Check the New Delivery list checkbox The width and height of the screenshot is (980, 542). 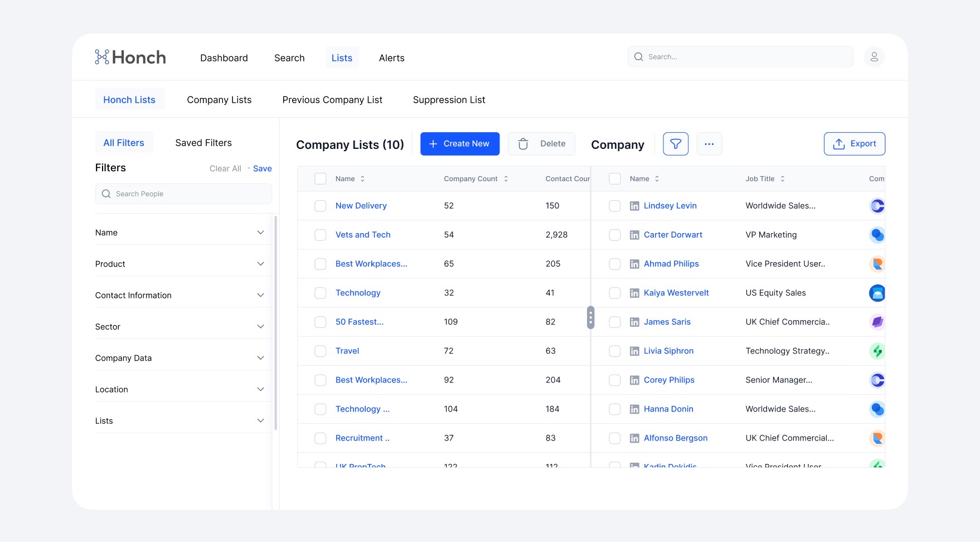pos(321,206)
